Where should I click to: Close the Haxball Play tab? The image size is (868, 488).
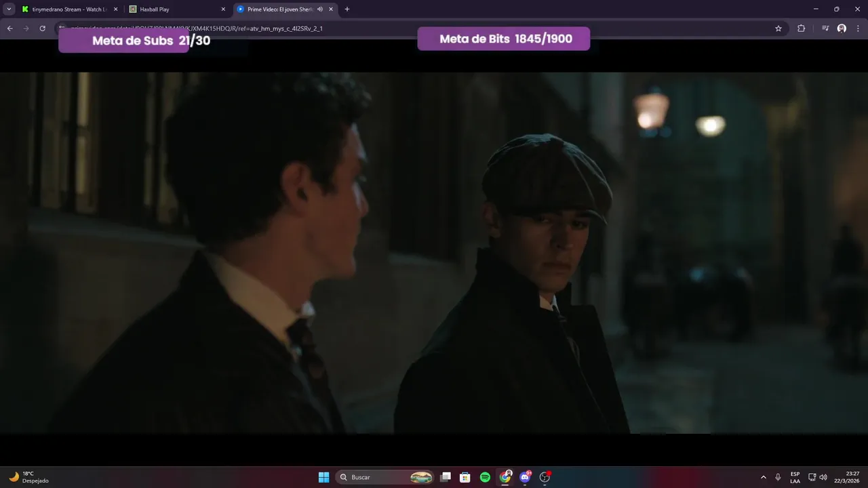click(x=223, y=9)
